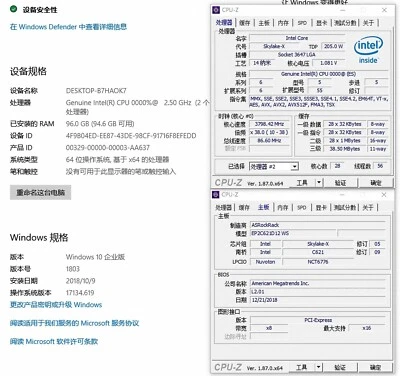Click the 重命名这台电脑 button

pos(40,192)
